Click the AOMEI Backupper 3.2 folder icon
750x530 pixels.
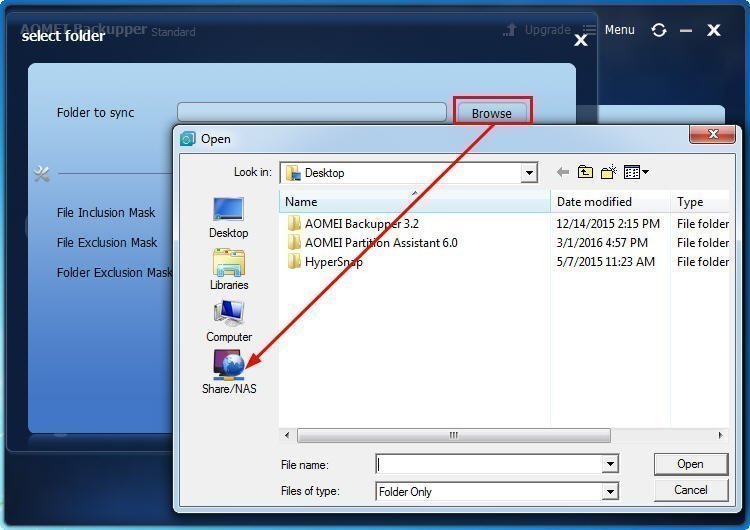[x=294, y=223]
